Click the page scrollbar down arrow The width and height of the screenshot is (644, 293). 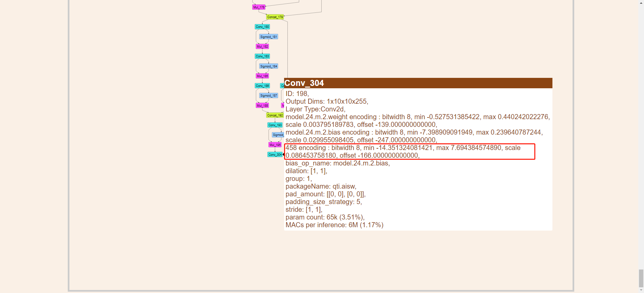[x=641, y=290]
